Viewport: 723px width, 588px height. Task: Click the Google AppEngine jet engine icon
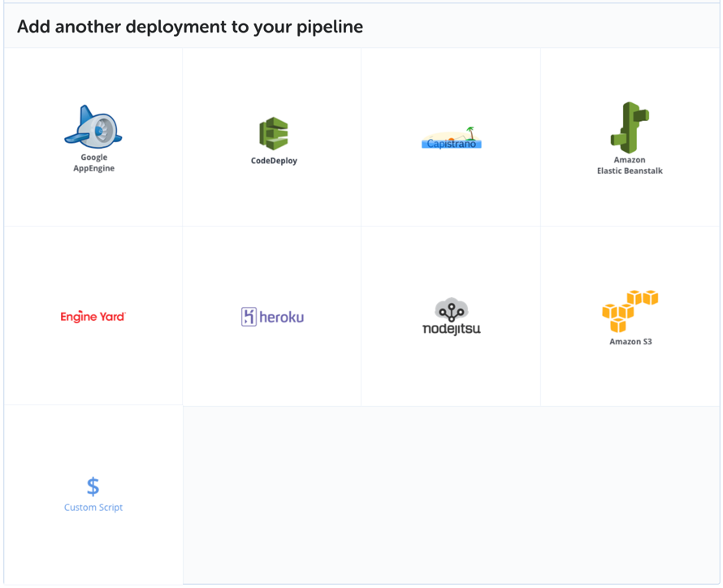tap(93, 126)
